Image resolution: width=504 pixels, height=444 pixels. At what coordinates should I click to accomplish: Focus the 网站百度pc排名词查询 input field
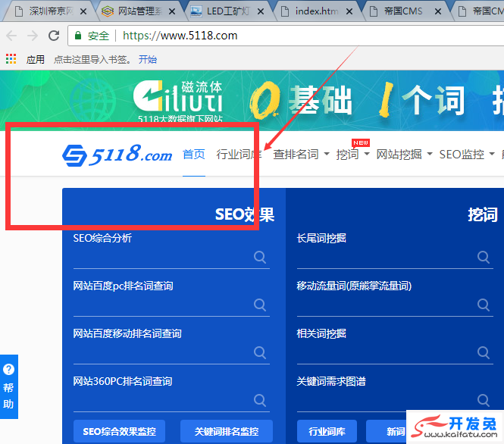pos(171,305)
